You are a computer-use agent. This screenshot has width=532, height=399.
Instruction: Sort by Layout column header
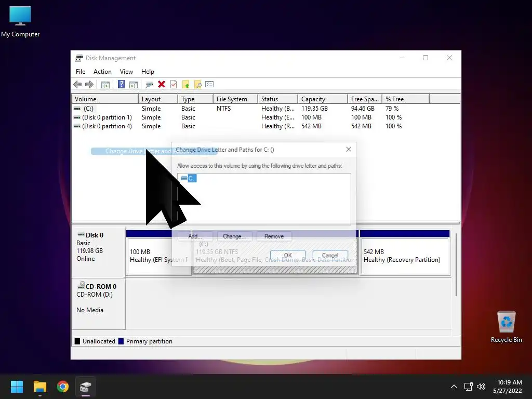pos(158,99)
